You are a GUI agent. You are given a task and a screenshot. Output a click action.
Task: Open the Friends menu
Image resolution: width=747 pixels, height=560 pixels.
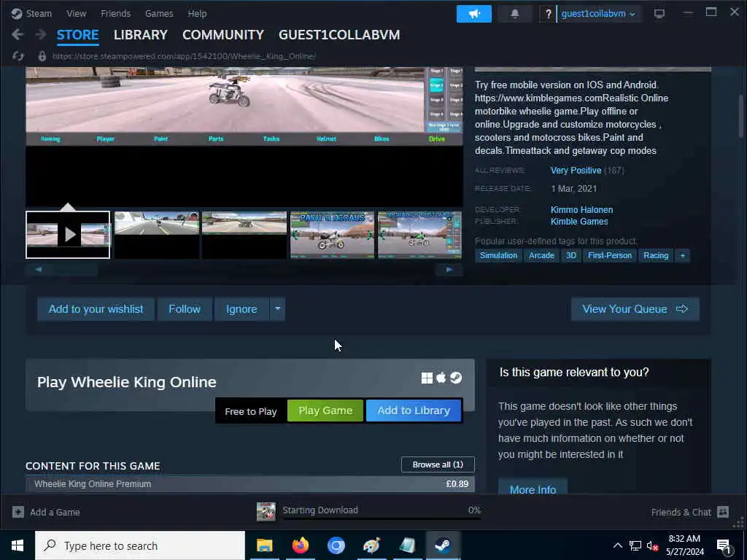click(116, 13)
